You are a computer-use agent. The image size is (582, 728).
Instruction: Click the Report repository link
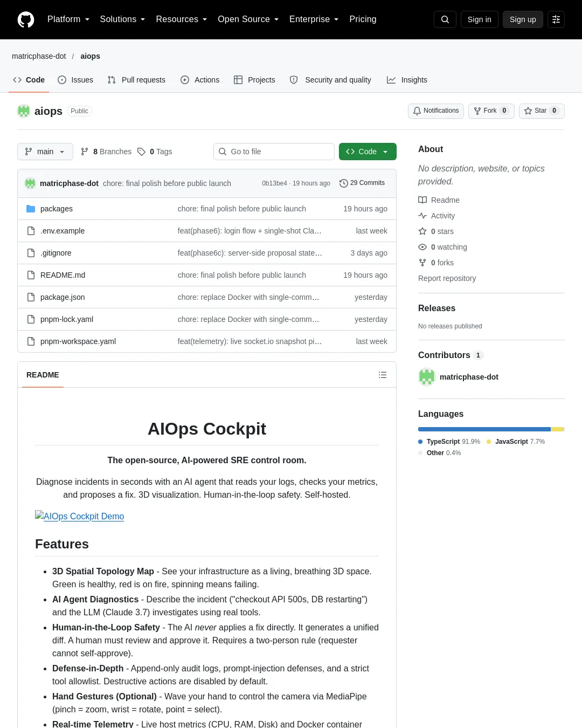pyautogui.click(x=447, y=278)
